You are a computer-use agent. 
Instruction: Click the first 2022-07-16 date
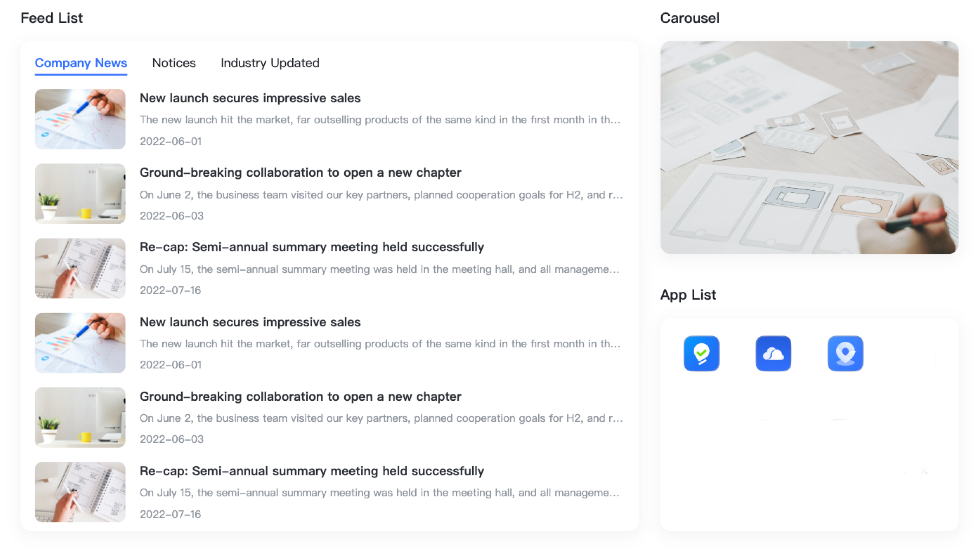170,290
